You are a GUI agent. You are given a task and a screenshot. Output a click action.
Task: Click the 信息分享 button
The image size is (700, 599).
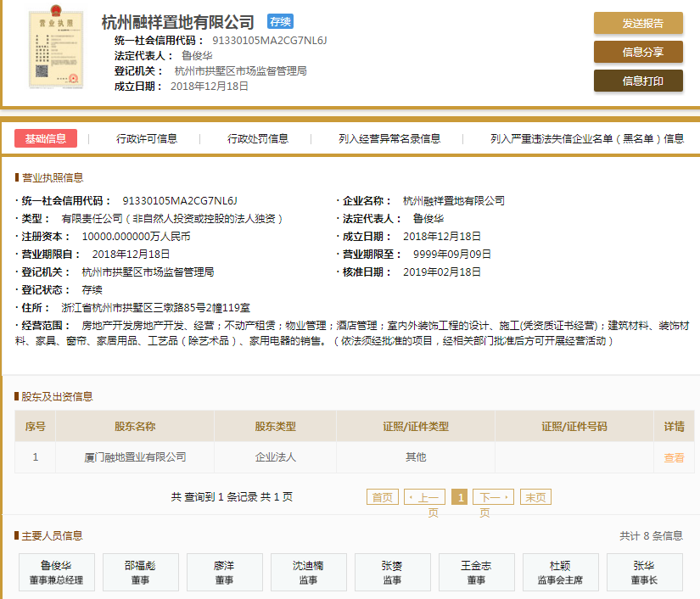(638, 52)
